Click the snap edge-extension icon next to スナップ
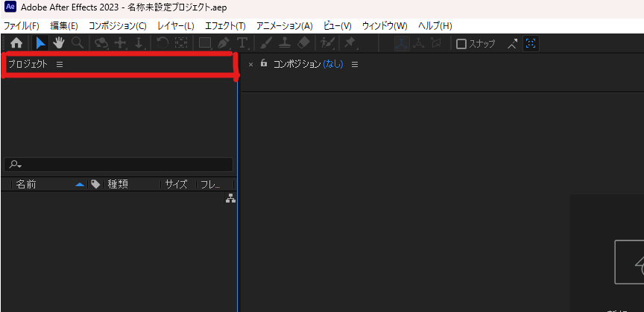This screenshot has height=312, width=644. (x=512, y=43)
